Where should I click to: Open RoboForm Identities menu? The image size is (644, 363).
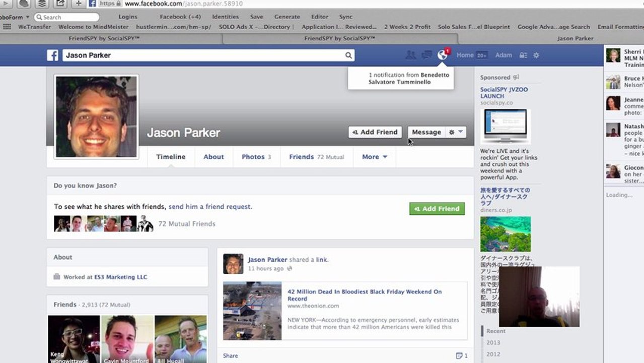226,17
